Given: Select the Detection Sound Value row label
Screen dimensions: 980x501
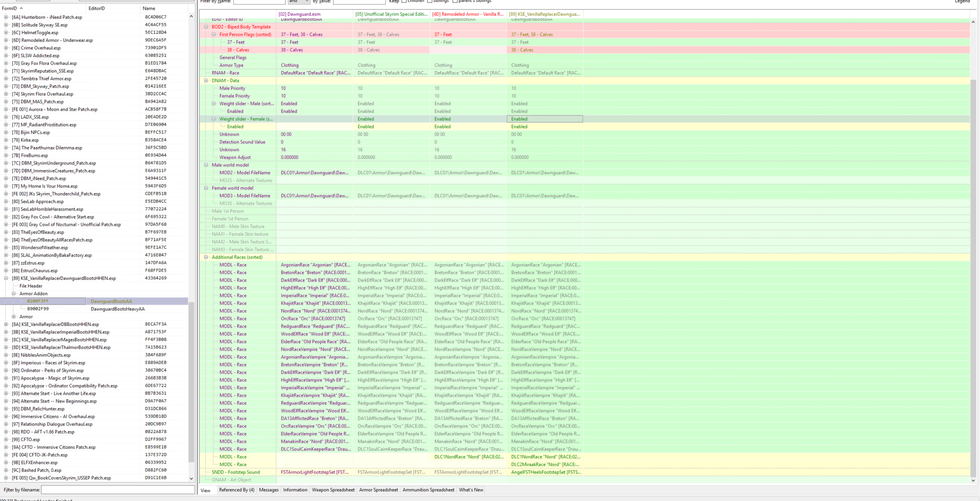Looking at the screenshot, I should [x=242, y=142].
